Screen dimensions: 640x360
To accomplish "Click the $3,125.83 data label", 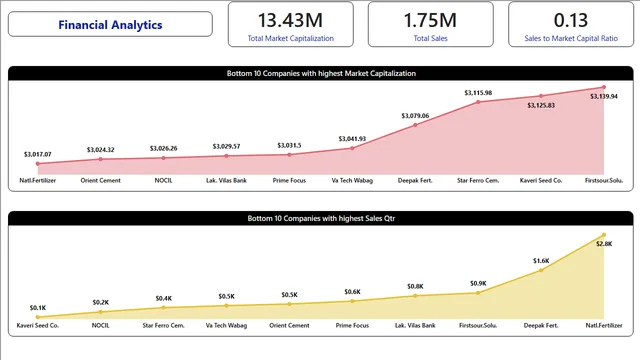I will pyautogui.click(x=541, y=105).
